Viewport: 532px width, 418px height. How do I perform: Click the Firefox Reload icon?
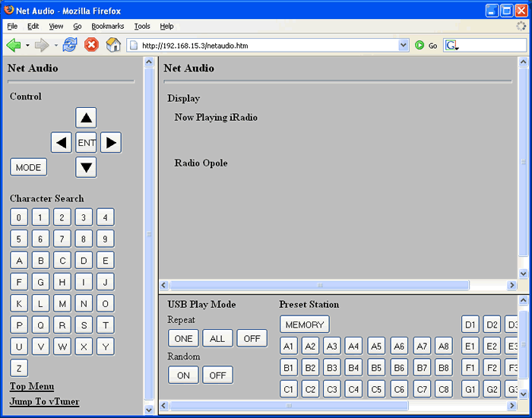[70, 45]
